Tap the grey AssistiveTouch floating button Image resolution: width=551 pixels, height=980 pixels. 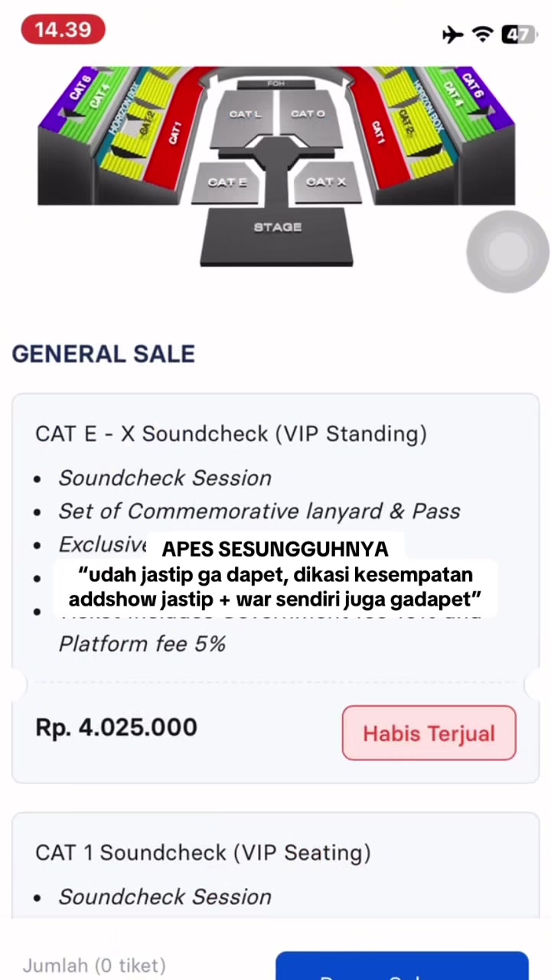[507, 251]
